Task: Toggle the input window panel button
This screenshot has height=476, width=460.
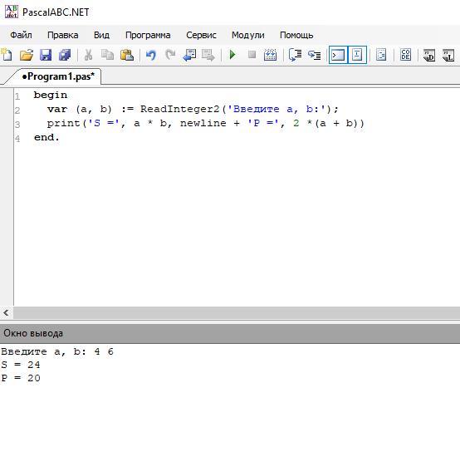Action: point(357,55)
